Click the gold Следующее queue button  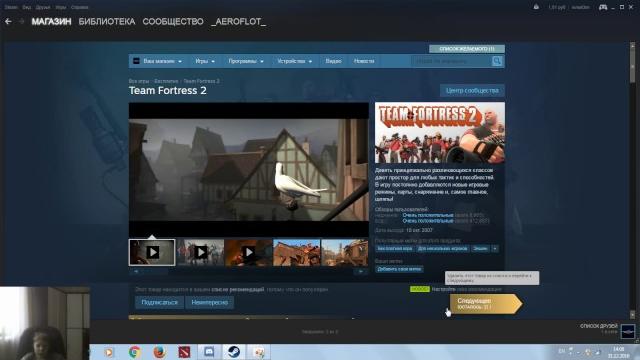tap(486, 304)
